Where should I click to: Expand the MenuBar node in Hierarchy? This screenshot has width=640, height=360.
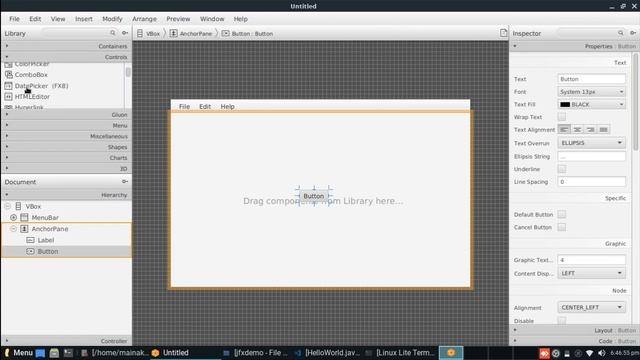tap(13, 218)
